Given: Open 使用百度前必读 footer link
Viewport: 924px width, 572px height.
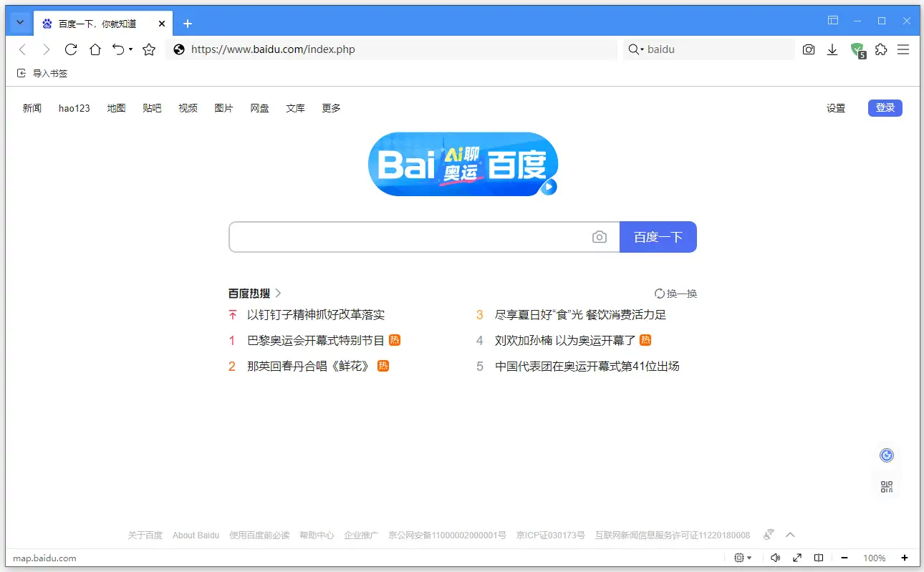Looking at the screenshot, I should (x=259, y=535).
